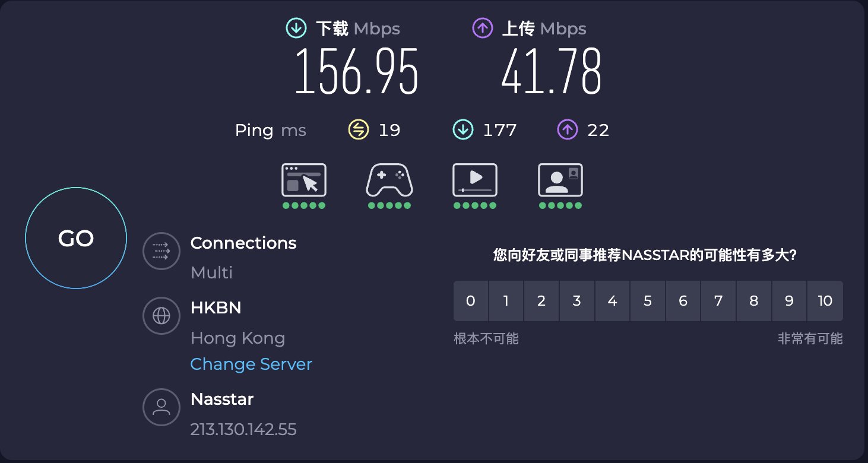Screen dimensions: 868x463
Task: Choose score 8 in the NASSTAR survey
Action: click(x=754, y=301)
